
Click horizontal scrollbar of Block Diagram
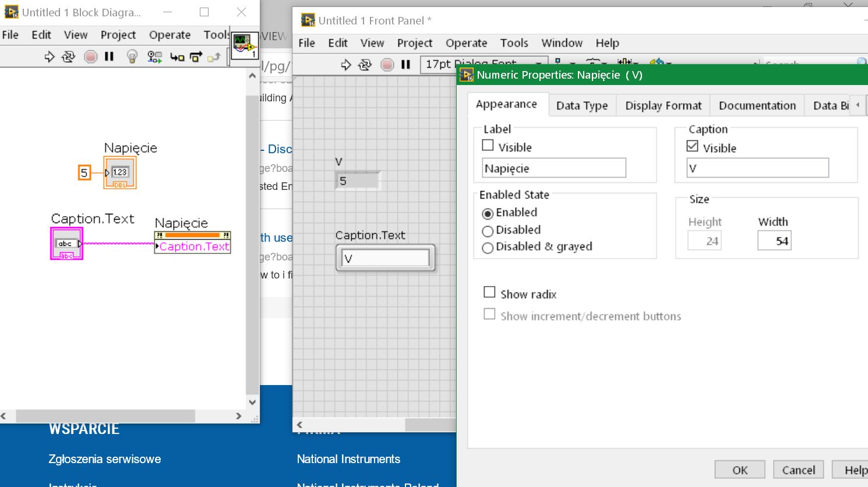point(105,416)
